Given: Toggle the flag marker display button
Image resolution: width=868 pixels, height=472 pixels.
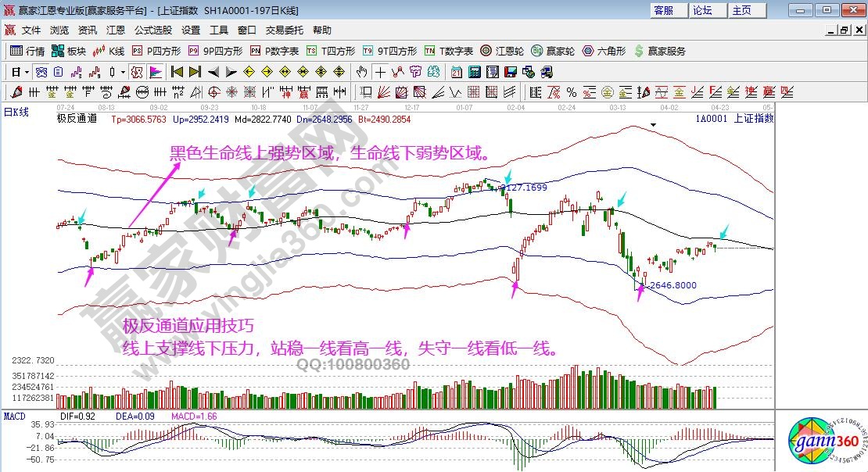Looking at the screenshot, I should coord(156,72).
